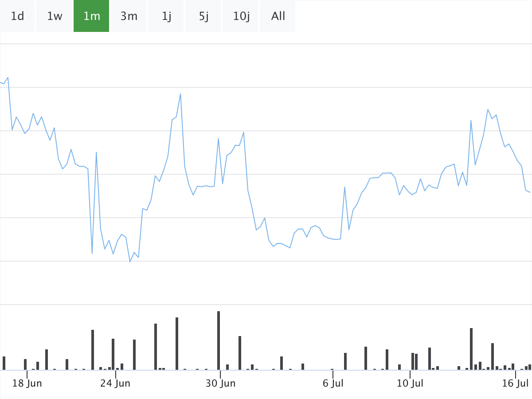Select the 1d time range tab
This screenshot has width=532, height=399.
coord(17,16)
